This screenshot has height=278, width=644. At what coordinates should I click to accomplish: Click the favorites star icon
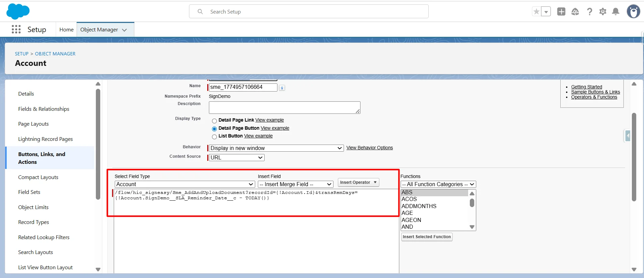coord(536,11)
